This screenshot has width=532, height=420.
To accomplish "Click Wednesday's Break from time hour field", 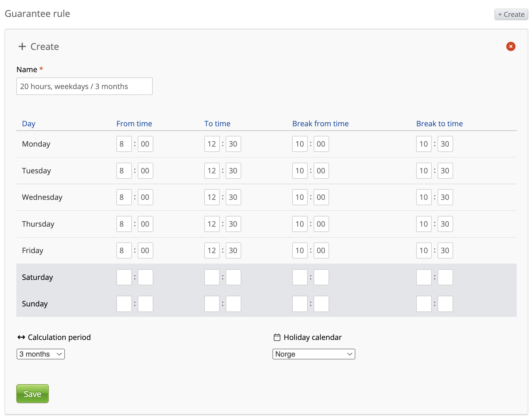I will click(300, 197).
